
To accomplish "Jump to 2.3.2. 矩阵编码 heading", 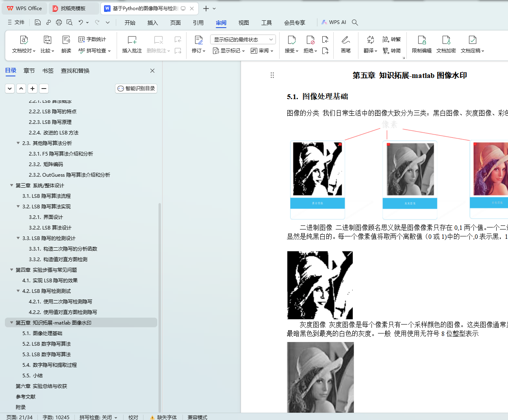I will [x=46, y=164].
